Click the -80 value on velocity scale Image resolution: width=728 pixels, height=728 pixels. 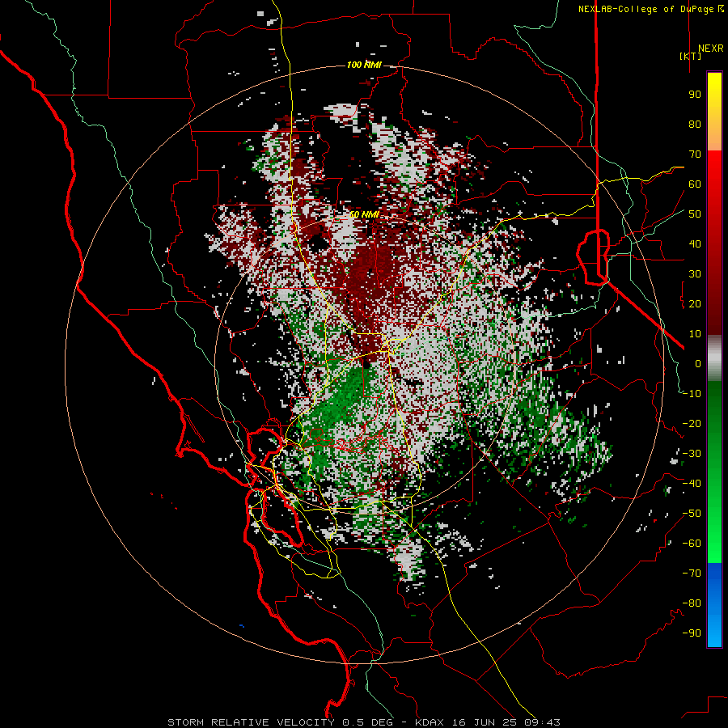click(692, 603)
